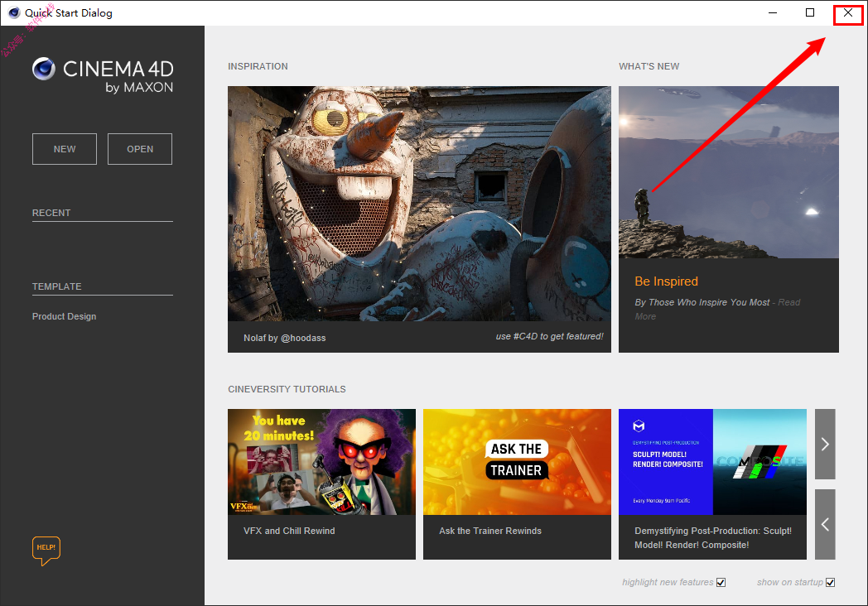Show next tutorials with right chevron
The width and height of the screenshot is (868, 606).
(825, 444)
